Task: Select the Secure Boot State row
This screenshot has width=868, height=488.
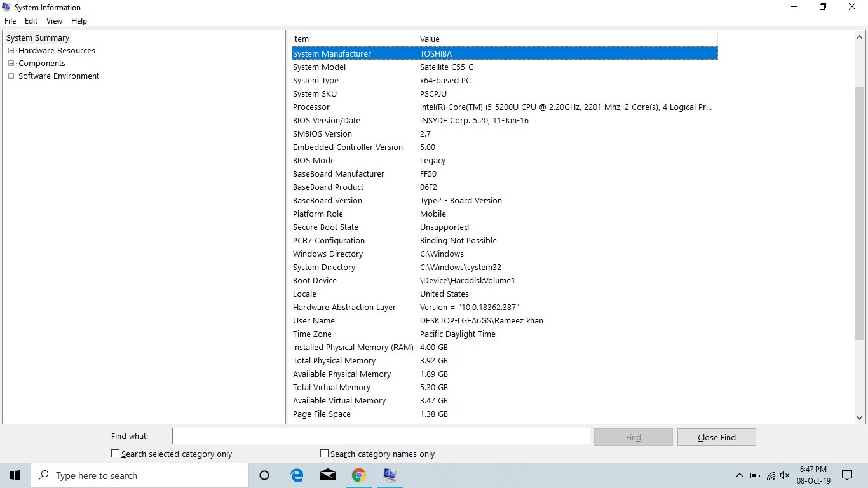Action: [504, 227]
